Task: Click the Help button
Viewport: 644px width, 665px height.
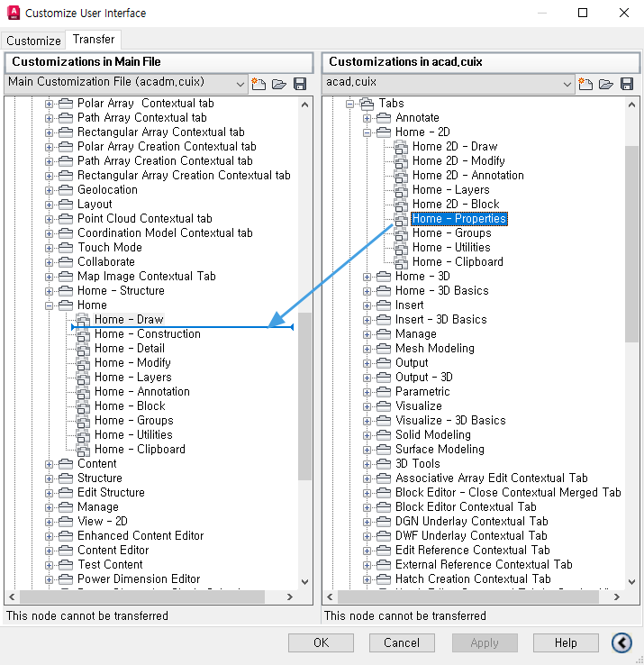Action: click(566, 642)
